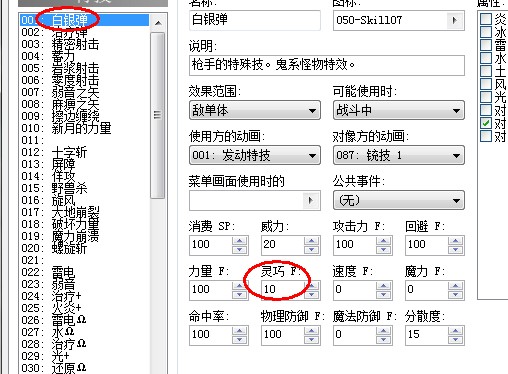The width and height of the screenshot is (508, 374).
Task: Select skill 007: 弱音之矢 in list
Action: (x=84, y=92)
